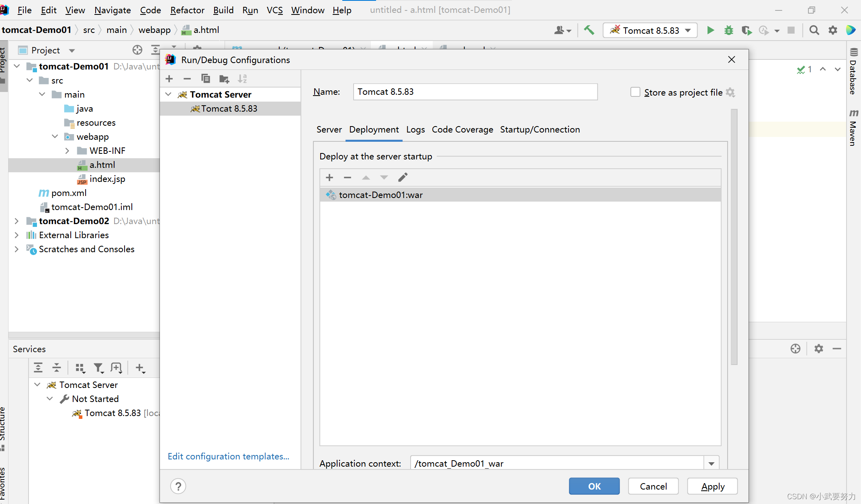Open the Application context dropdown arrow
This screenshot has height=504, width=861.
tap(711, 463)
